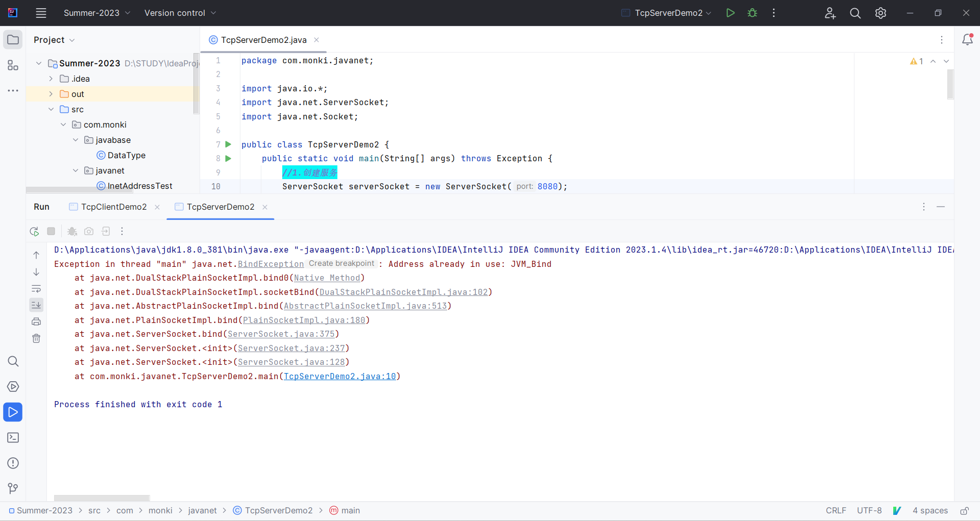Toggle file read-only lock icon

click(x=964, y=510)
